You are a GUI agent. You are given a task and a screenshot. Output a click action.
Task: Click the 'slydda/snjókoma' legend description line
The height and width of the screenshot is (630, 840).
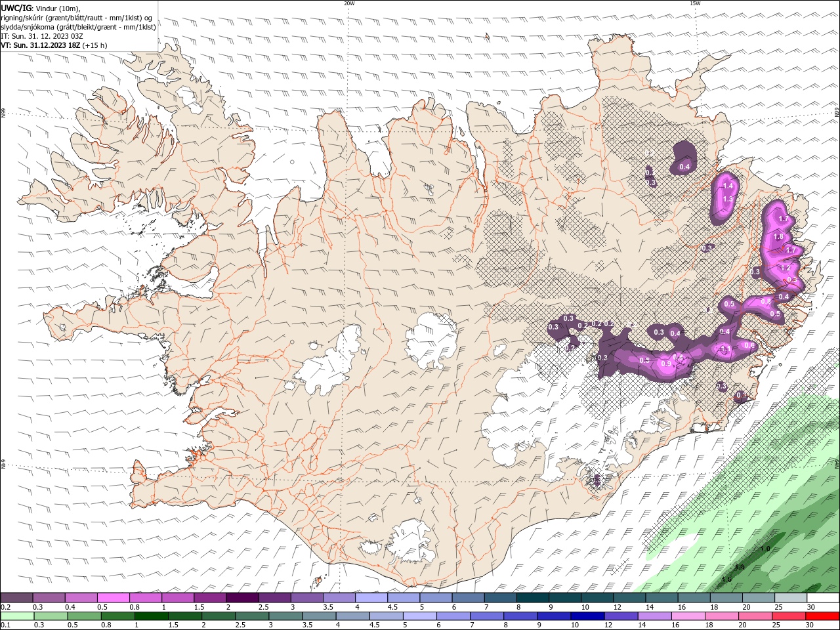point(78,27)
